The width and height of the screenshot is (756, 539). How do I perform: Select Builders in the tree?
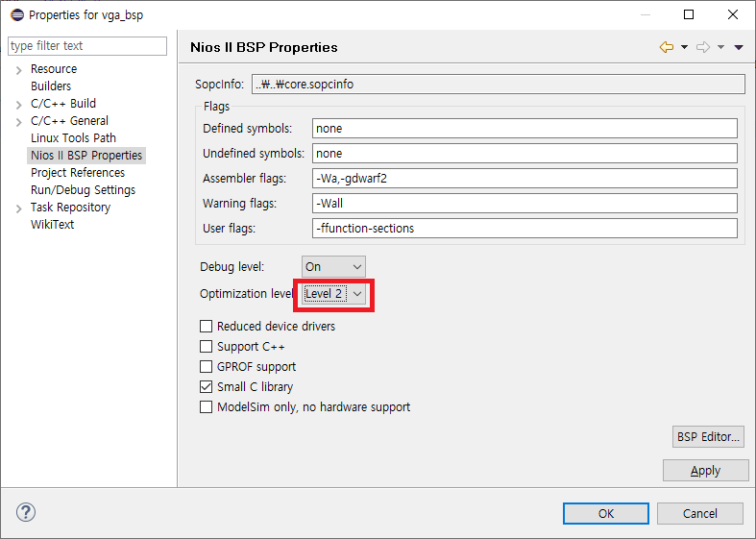(x=51, y=86)
